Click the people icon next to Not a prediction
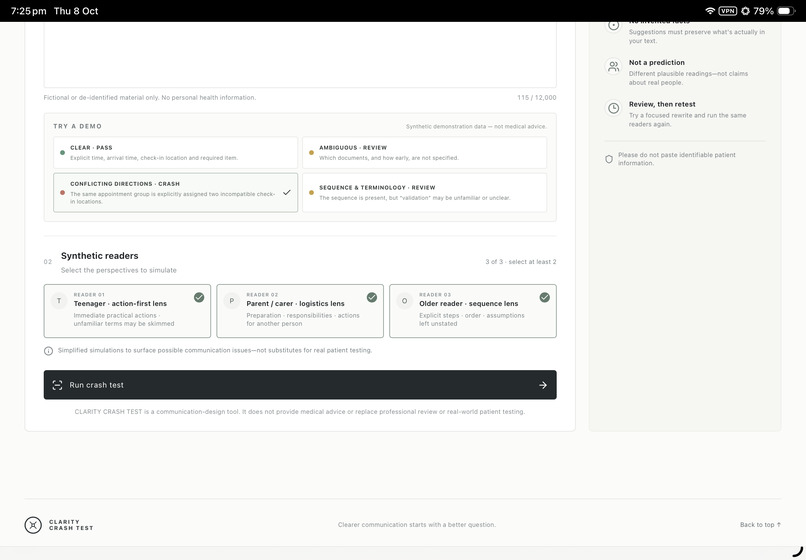This screenshot has height=560, width=806. tap(613, 67)
